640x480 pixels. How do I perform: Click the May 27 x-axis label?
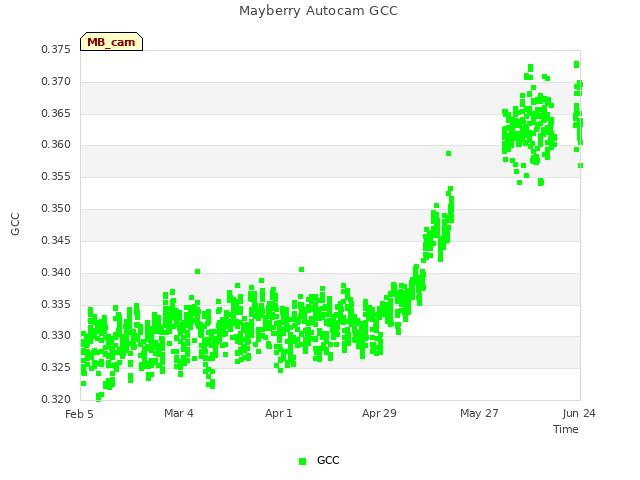479,413
